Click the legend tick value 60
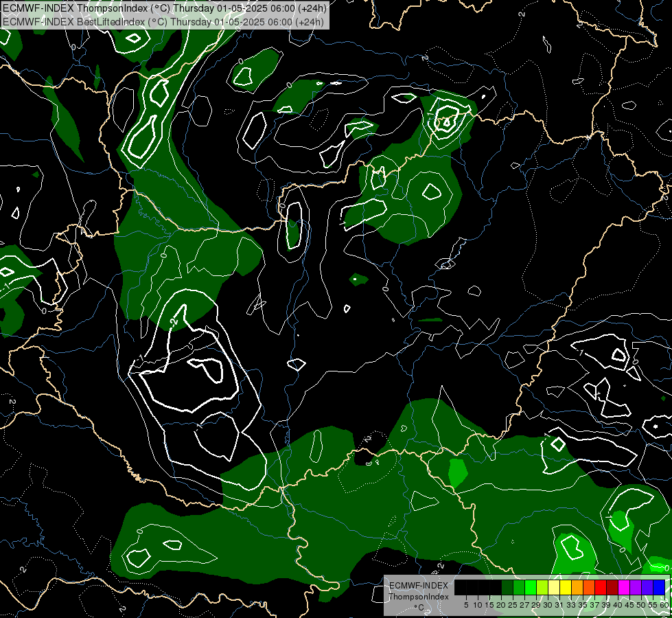 664,605
